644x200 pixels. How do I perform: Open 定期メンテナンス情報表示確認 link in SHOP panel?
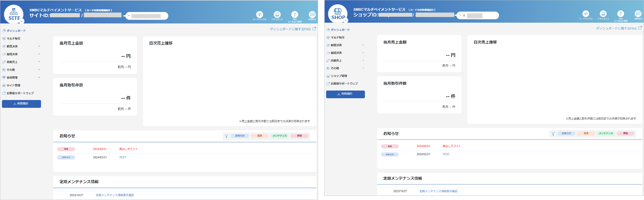pos(438,191)
